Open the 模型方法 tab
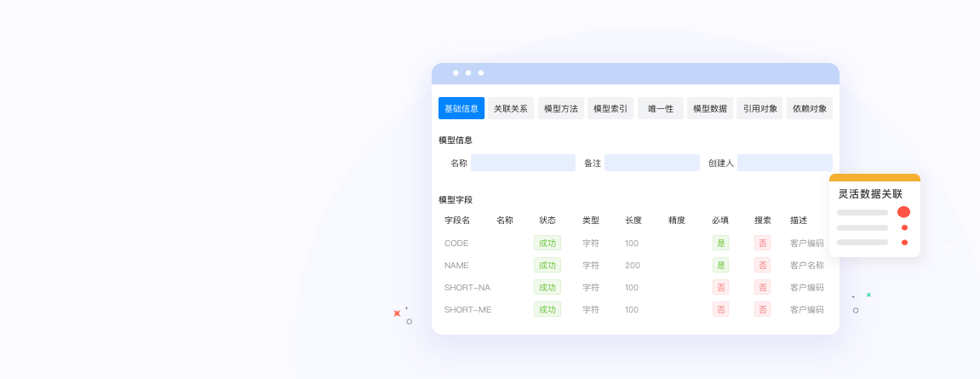 pos(560,108)
